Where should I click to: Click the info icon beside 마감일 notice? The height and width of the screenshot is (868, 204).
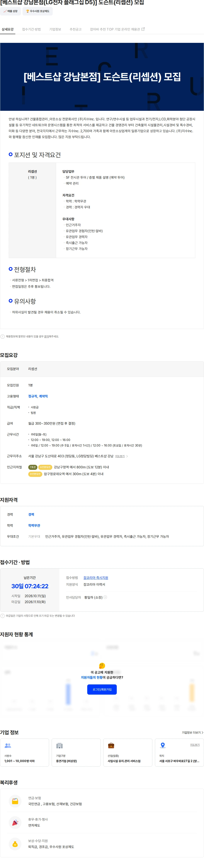(x=3, y=616)
